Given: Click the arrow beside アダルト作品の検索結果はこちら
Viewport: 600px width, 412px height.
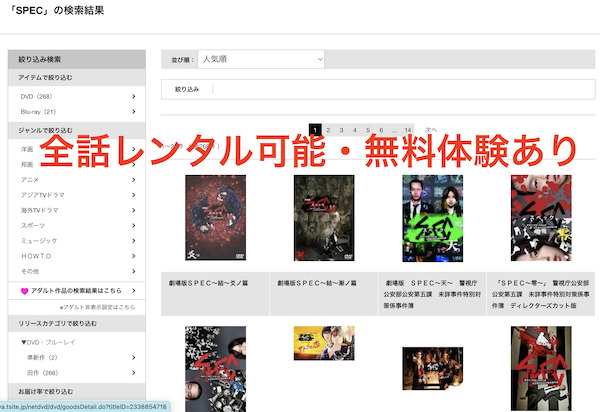Looking at the screenshot, I should click(134, 291).
